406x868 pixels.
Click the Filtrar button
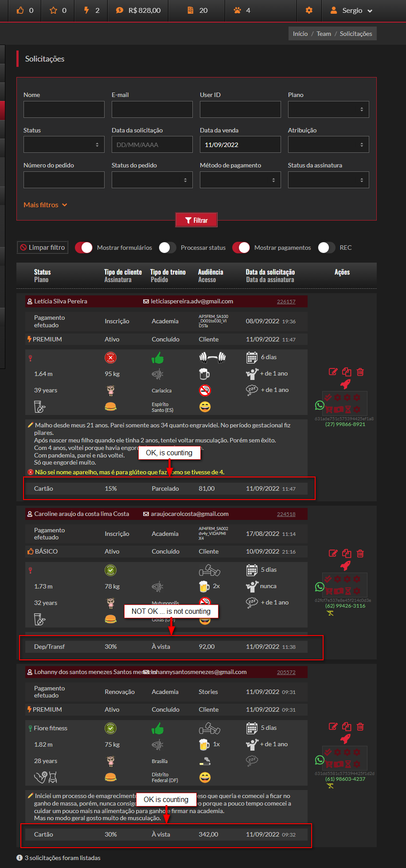pyautogui.click(x=196, y=220)
